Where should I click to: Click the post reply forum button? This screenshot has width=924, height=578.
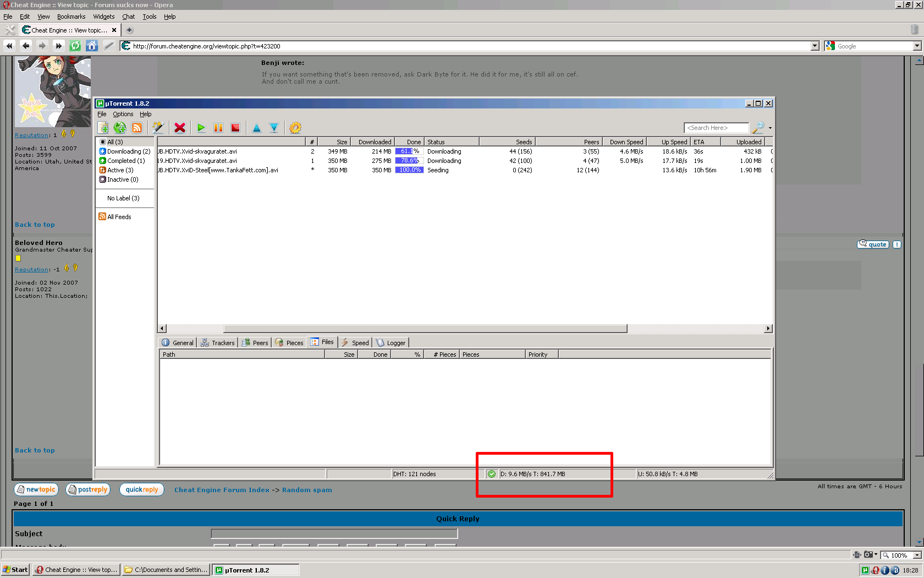(88, 489)
